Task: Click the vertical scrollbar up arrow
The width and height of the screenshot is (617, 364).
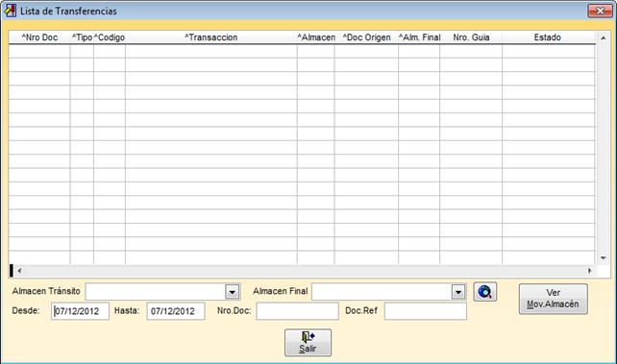Action: (604, 37)
